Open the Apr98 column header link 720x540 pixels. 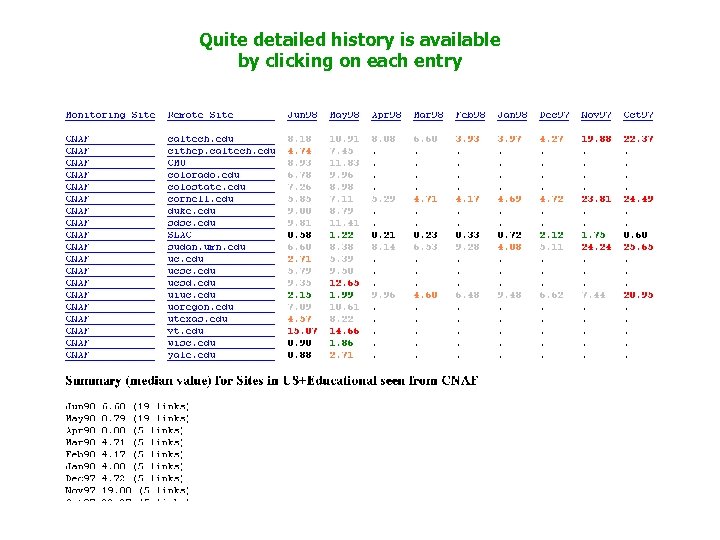coord(386,115)
